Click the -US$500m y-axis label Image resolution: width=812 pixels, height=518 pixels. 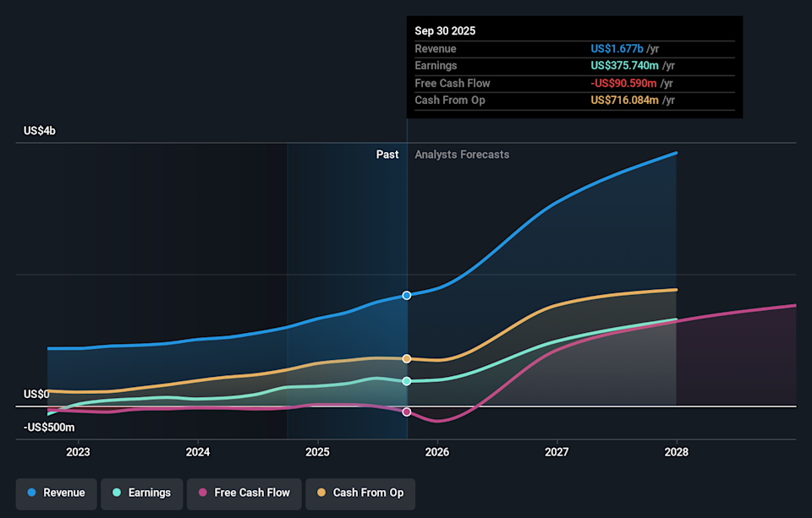(x=49, y=428)
